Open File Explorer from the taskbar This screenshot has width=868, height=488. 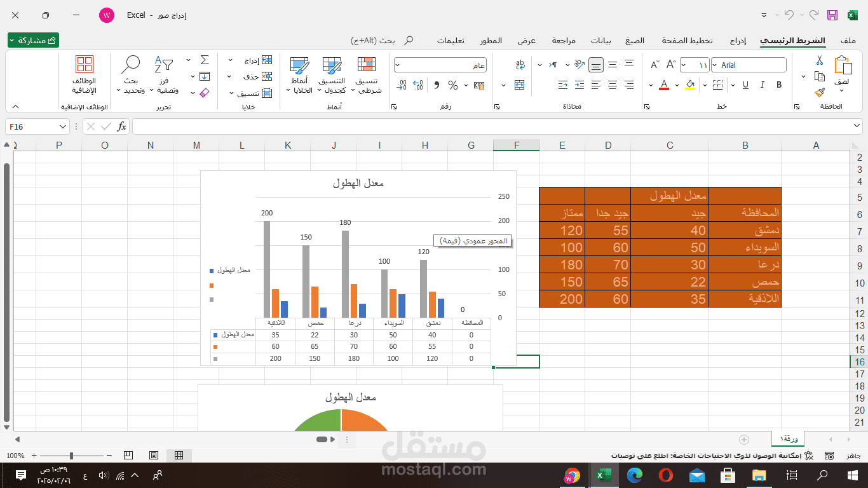click(759, 475)
